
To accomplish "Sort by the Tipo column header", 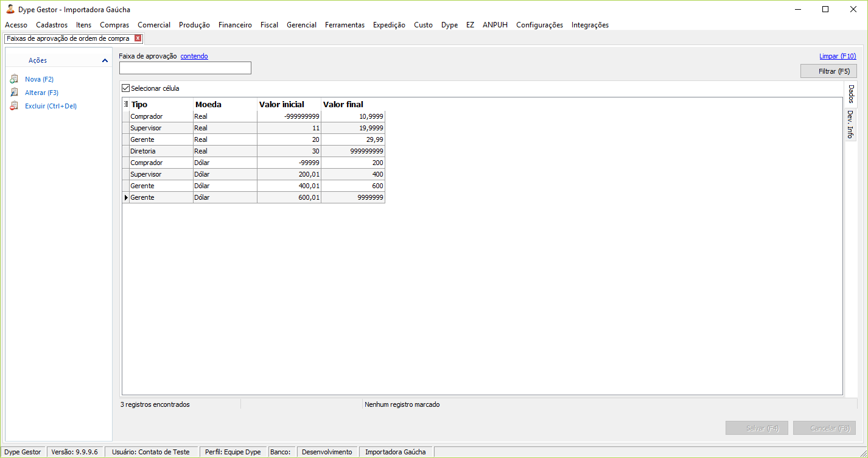I will point(161,104).
